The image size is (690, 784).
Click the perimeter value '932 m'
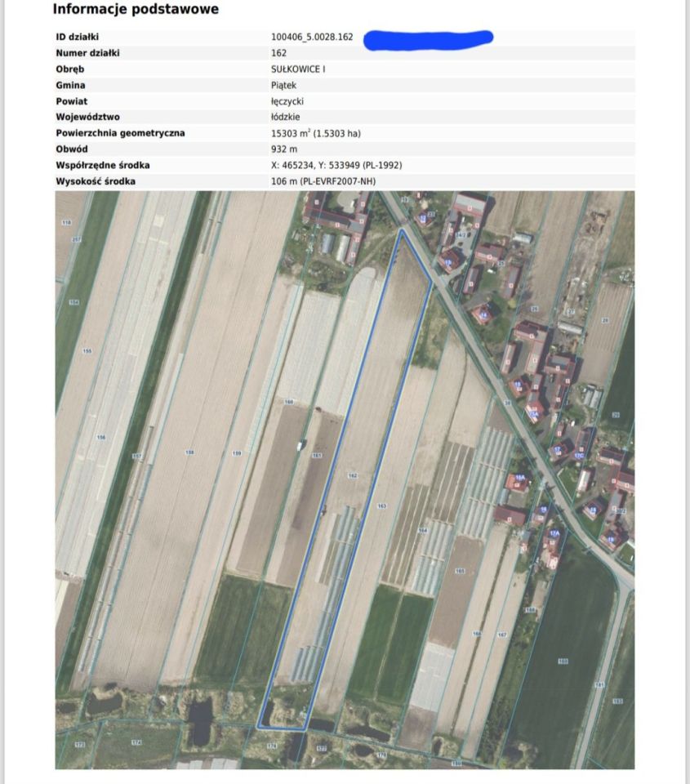click(x=284, y=149)
